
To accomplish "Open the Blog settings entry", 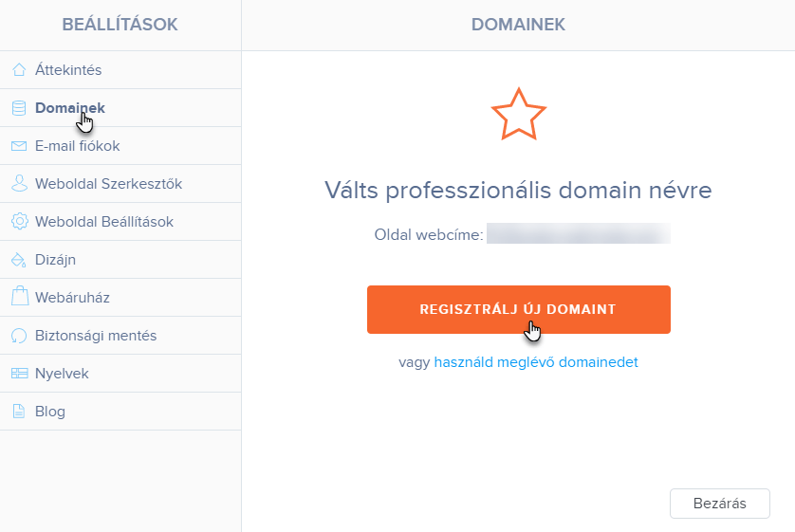I will (x=120, y=412).
